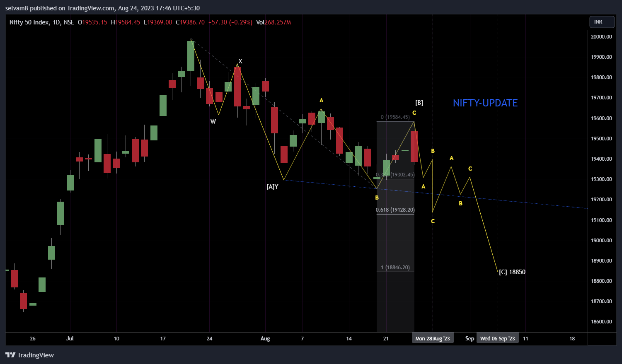Click the Aug label on time axis

(265, 338)
